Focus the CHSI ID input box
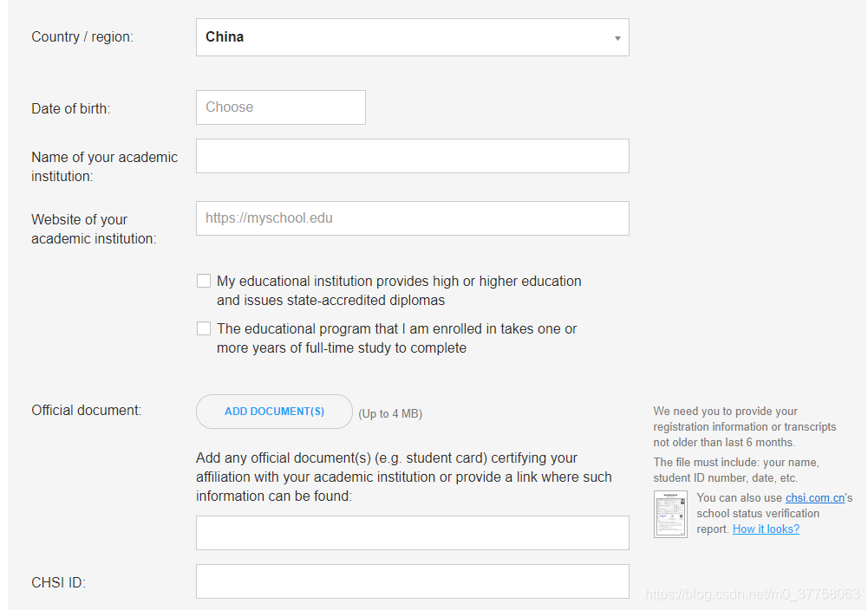Viewport: 868px width, 610px height. pos(412,581)
